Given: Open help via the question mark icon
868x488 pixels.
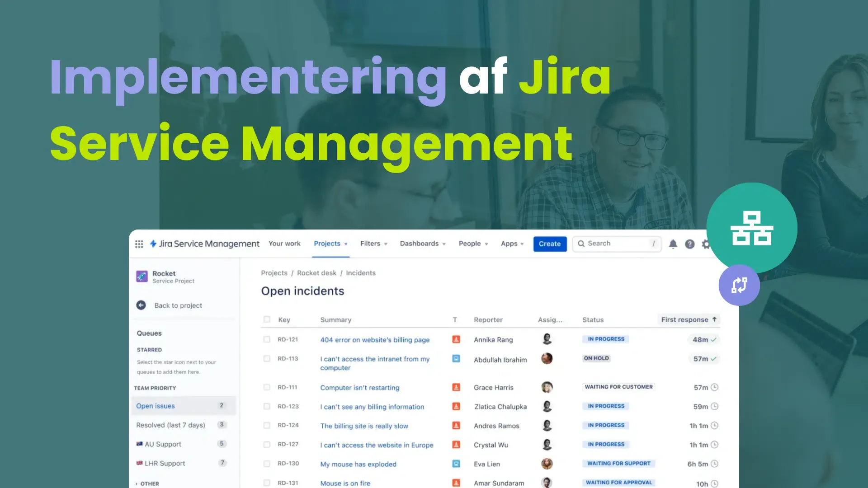Looking at the screenshot, I should 689,244.
